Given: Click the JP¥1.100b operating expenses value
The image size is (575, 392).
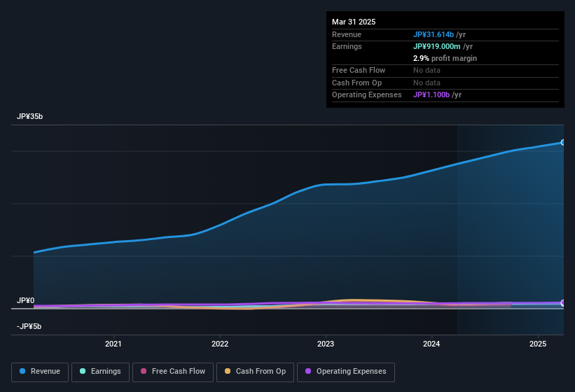Looking at the screenshot, I should click(431, 95).
